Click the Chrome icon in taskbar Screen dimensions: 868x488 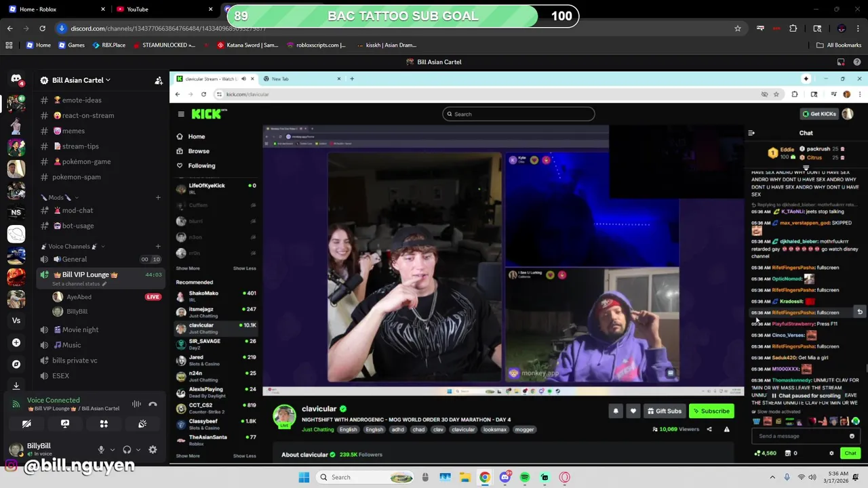point(485,477)
